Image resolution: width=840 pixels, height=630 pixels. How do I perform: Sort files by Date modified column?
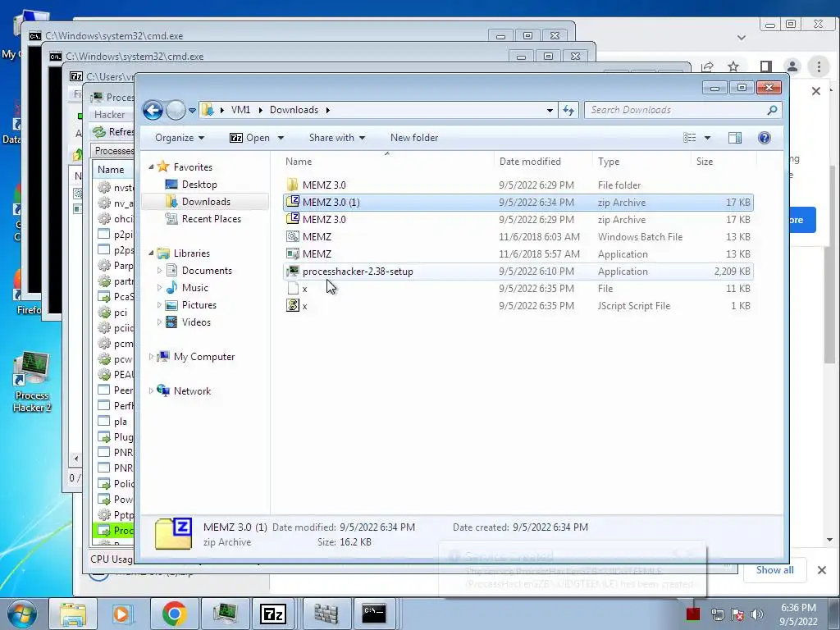(x=543, y=162)
